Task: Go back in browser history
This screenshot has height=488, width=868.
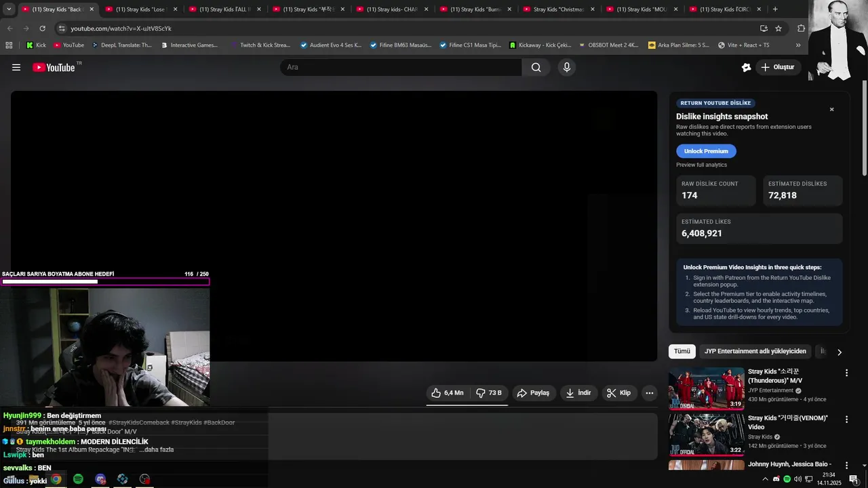Action: (9, 28)
